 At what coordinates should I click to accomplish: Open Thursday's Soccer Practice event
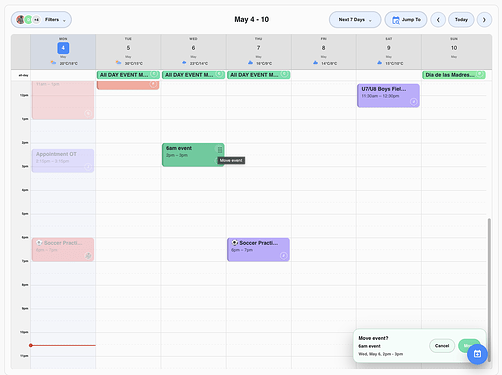pyautogui.click(x=258, y=250)
